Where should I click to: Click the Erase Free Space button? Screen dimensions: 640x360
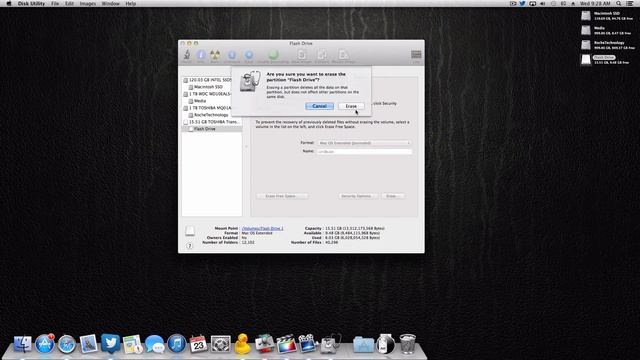282,196
